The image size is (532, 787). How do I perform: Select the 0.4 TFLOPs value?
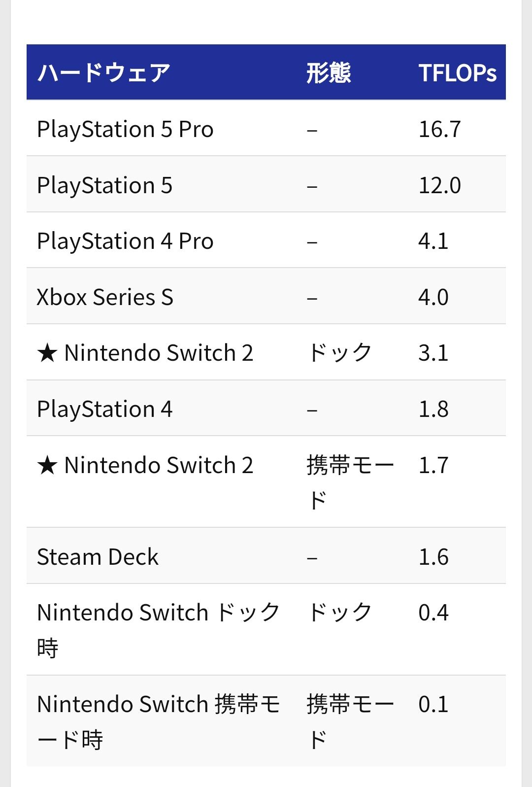[x=433, y=613]
